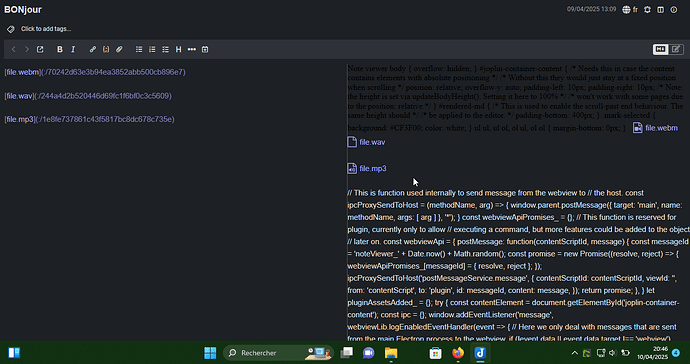Image resolution: width=690 pixels, height=364 pixels.
Task: Open Microsoft Store from taskbar
Action: [436, 353]
